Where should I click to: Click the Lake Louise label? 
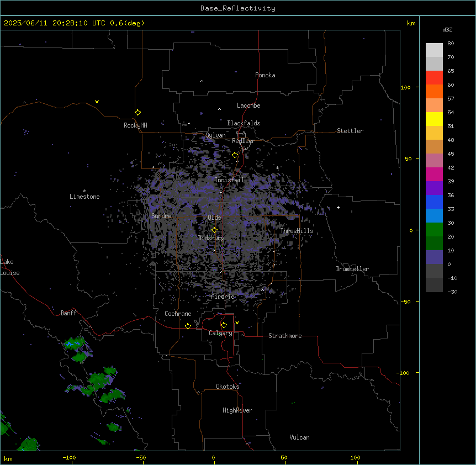10,267
